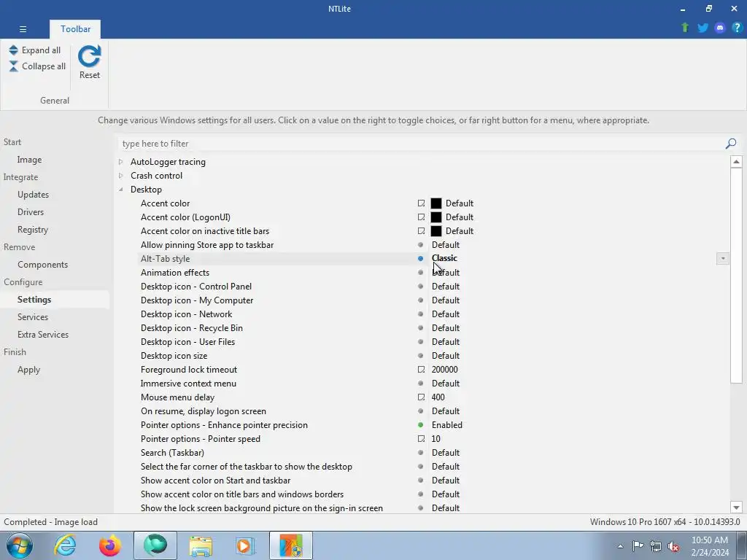Click edit icon beside Accent color
Image resolution: width=747 pixels, height=560 pixels.
[x=421, y=203]
